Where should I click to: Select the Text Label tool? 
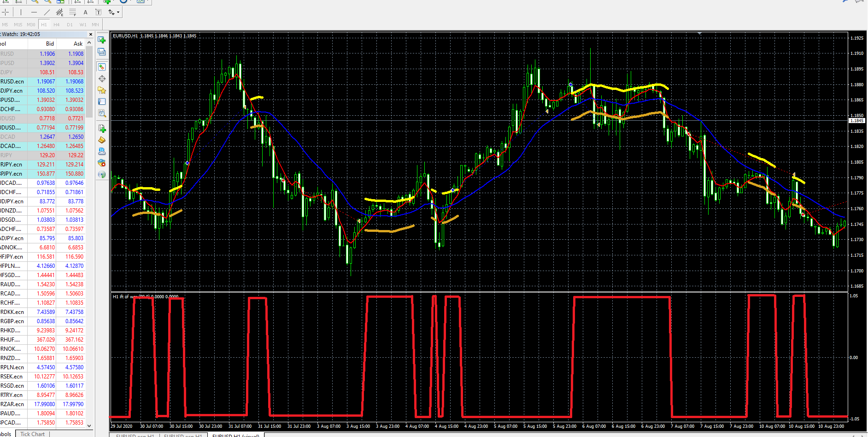(x=98, y=12)
